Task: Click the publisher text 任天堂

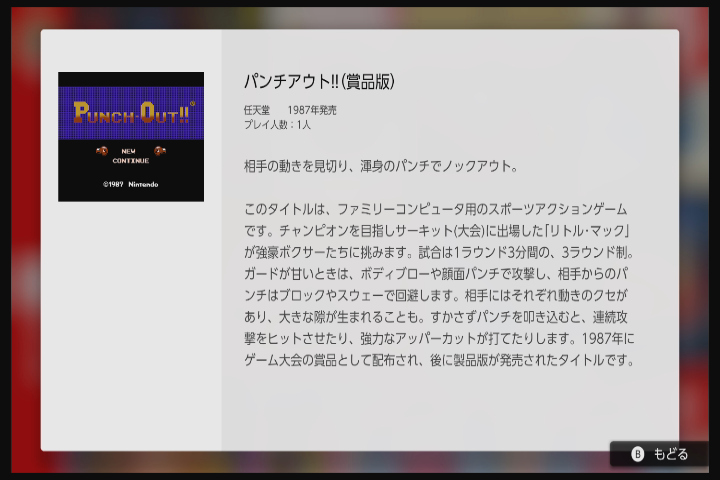Action: pos(257,110)
